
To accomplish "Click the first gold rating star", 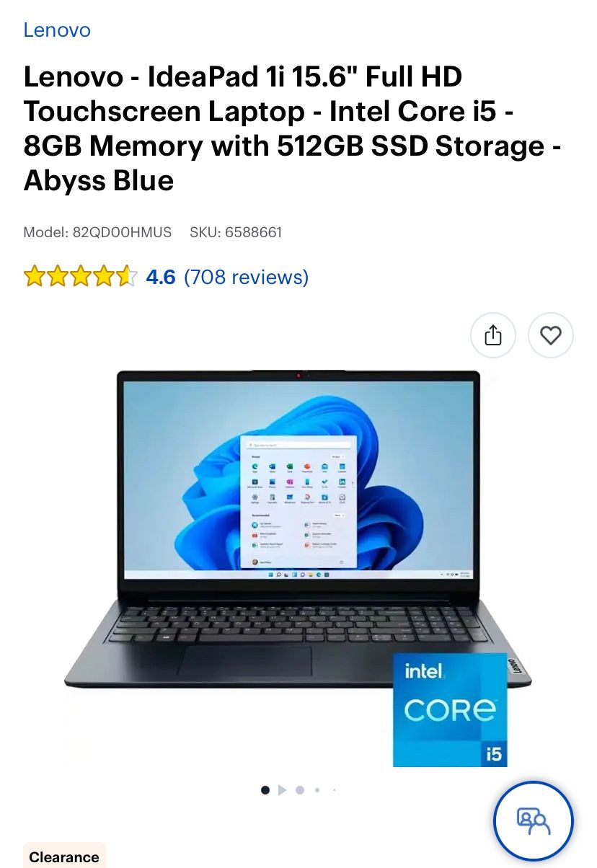I will 35,277.
